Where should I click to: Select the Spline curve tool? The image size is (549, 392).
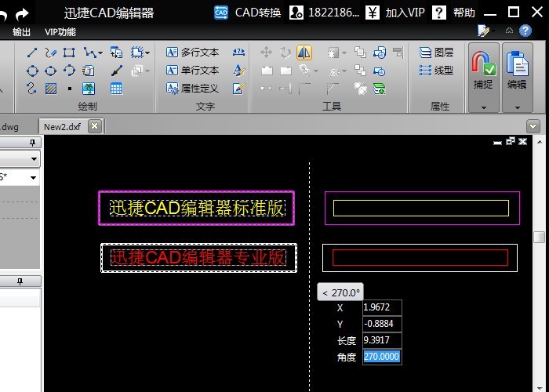32,89
